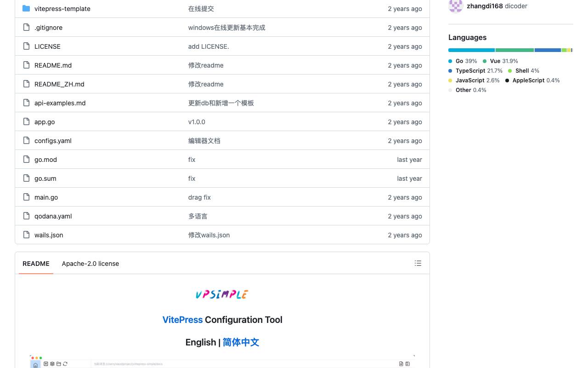Click the blue TypeScript segment in language bar

click(548, 50)
